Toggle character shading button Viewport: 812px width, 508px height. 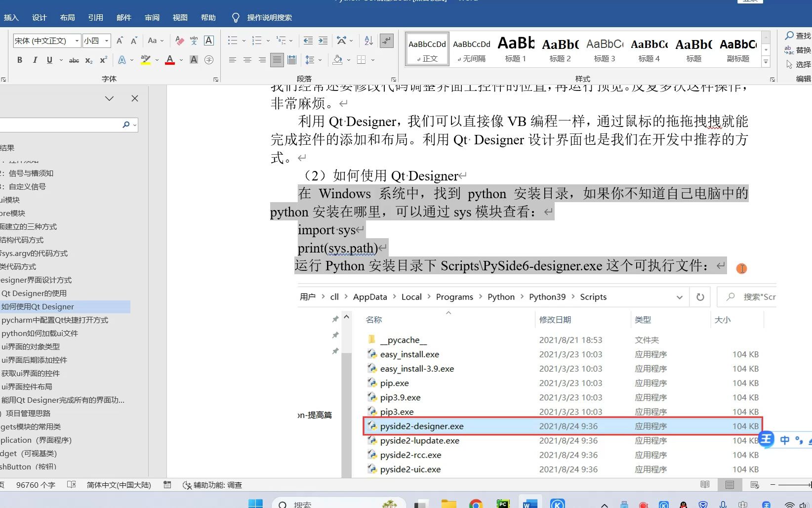click(x=194, y=60)
